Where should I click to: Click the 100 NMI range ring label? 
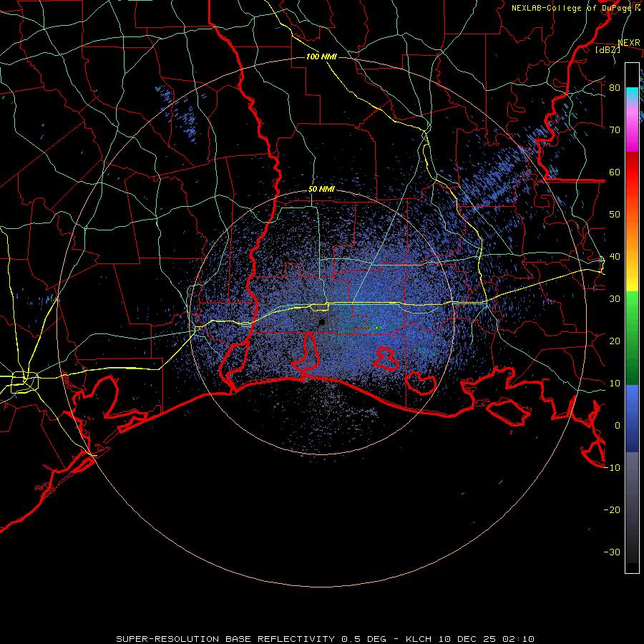click(x=321, y=57)
